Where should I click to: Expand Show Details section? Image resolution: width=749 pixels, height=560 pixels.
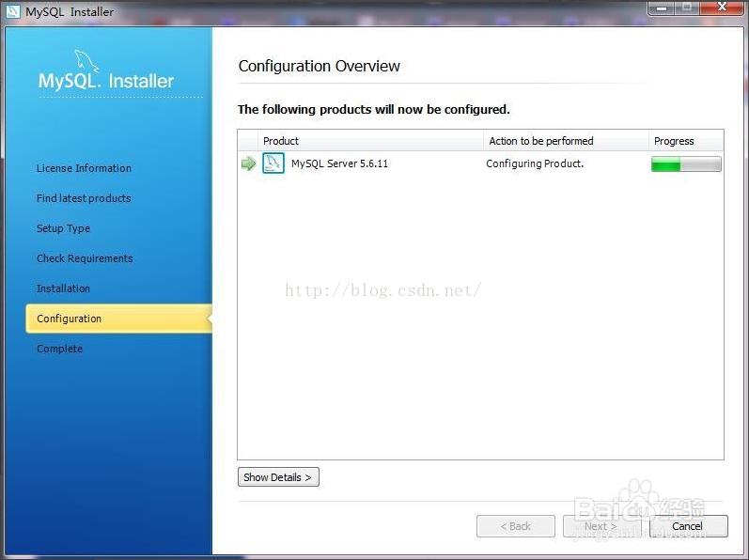pyautogui.click(x=278, y=477)
